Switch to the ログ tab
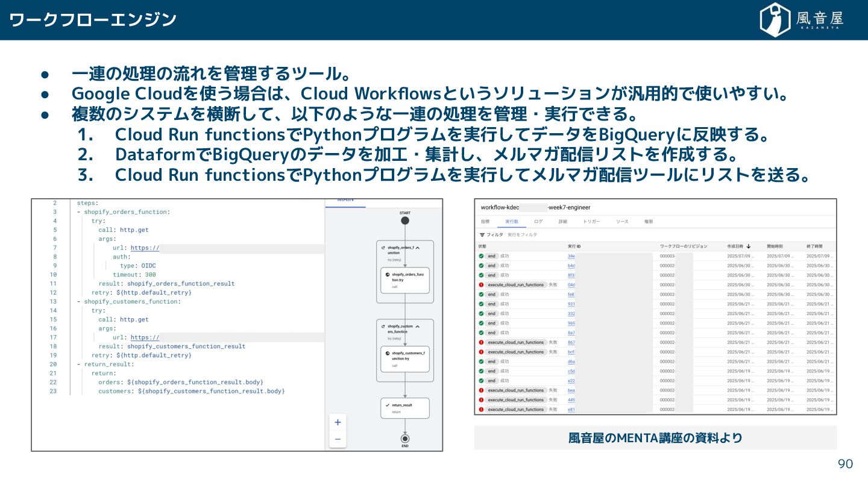Screen dimensions: 868x488 [x=538, y=222]
